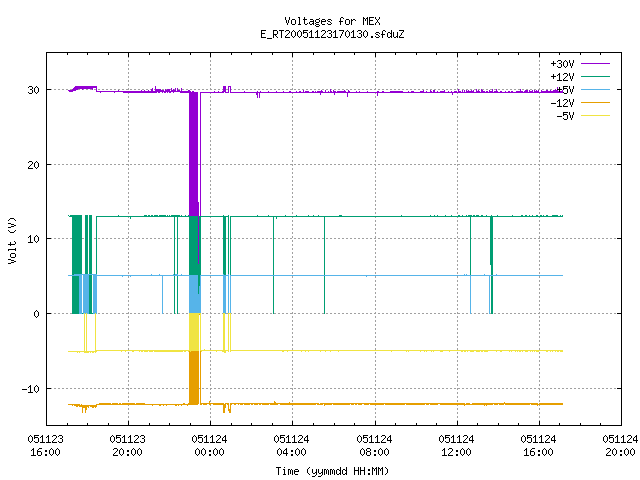Click the +12V legend label

[562, 77]
